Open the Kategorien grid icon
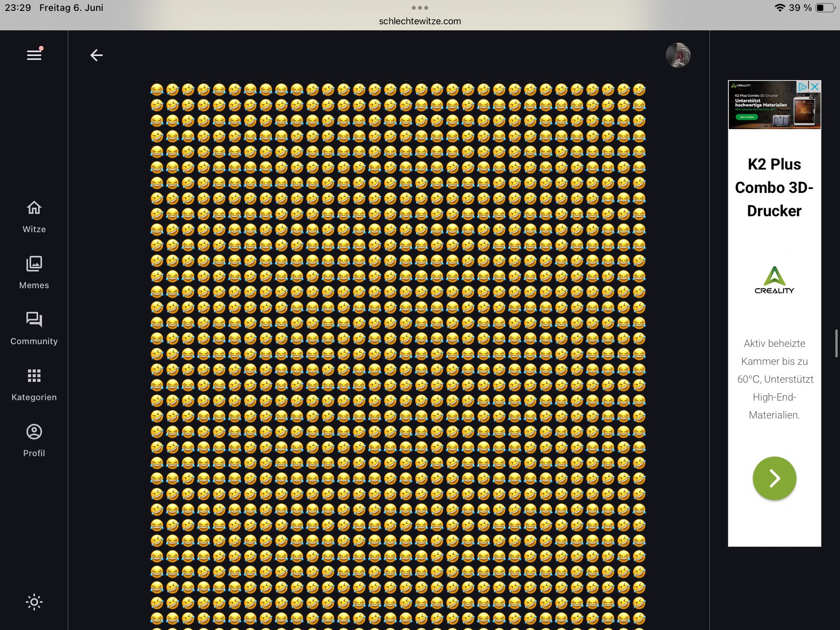 tap(34, 376)
